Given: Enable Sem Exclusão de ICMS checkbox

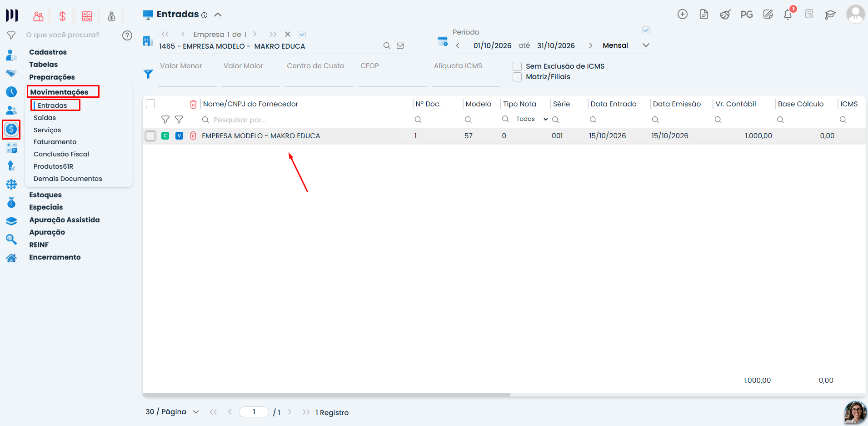Looking at the screenshot, I should 517,66.
